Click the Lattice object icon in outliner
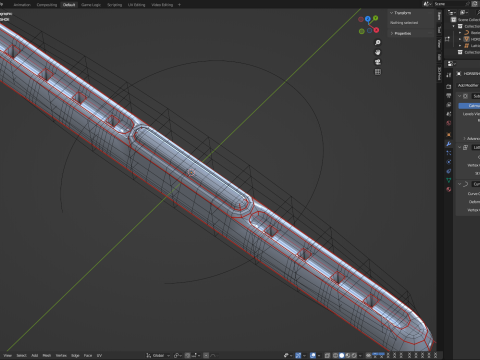The width and height of the screenshot is (480, 360). [x=467, y=46]
